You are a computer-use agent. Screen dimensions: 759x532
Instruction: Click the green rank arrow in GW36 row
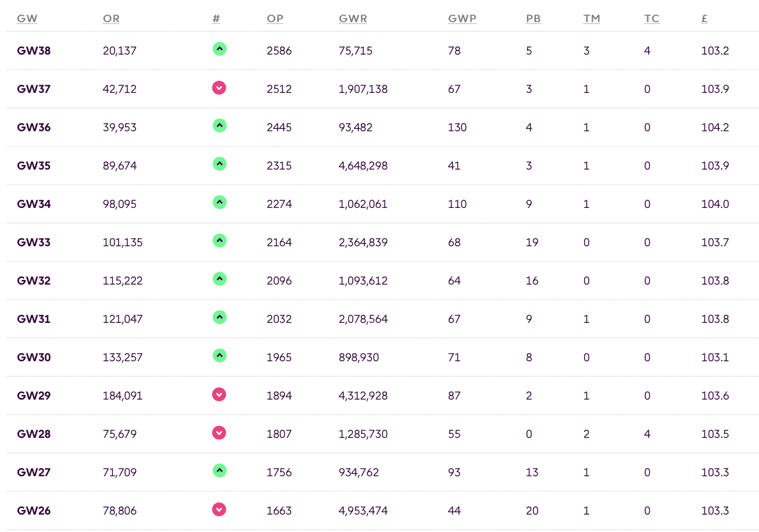tap(219, 126)
